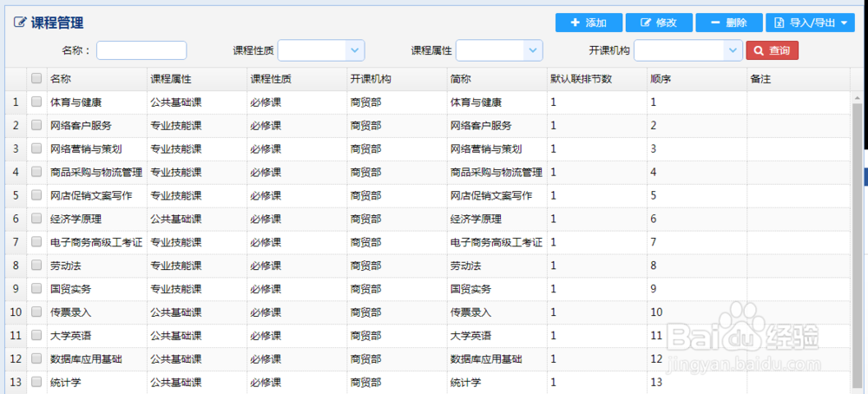This screenshot has width=868, height=394.
Task: Check the box for 大学英语 row
Action: coord(36,335)
